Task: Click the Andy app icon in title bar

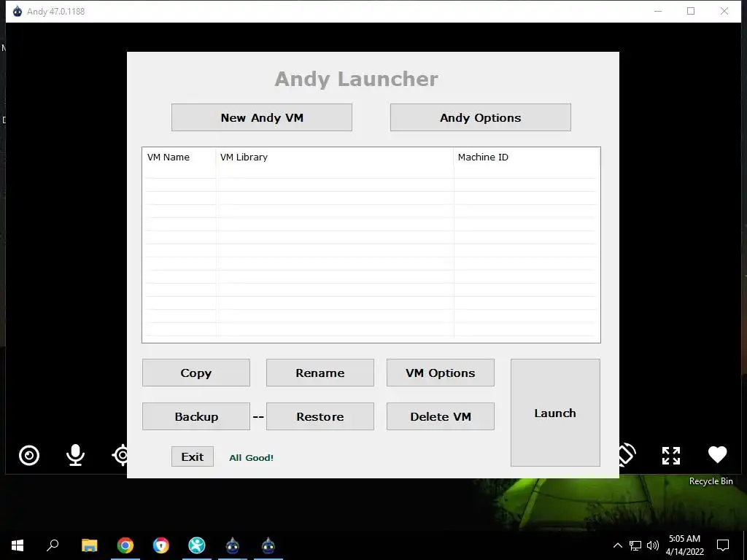Action: pyautogui.click(x=18, y=12)
